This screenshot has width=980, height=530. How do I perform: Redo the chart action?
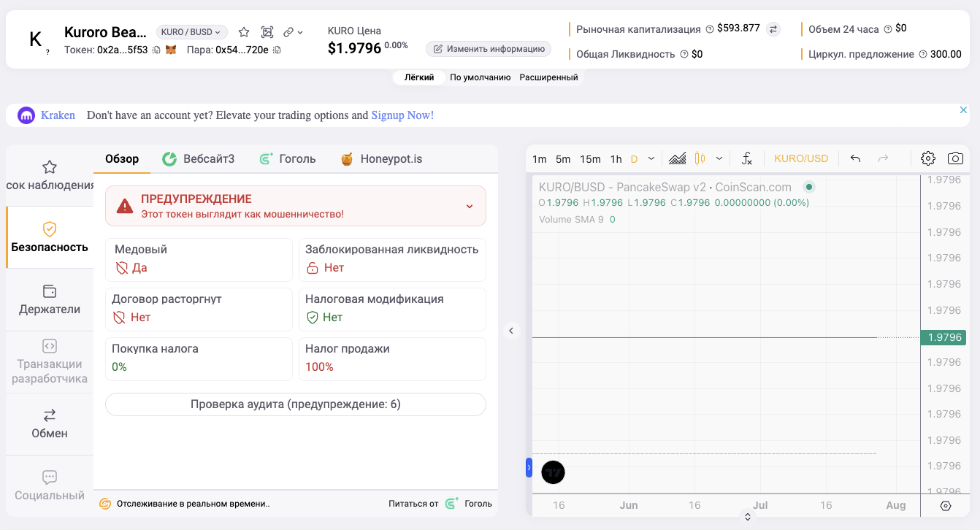click(883, 158)
